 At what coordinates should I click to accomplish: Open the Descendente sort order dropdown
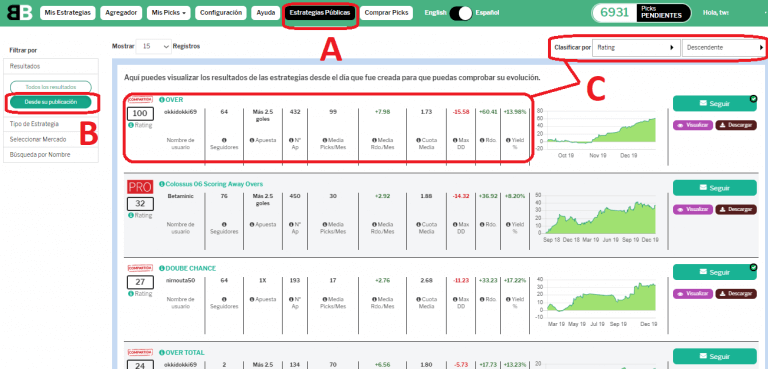pyautogui.click(x=724, y=48)
